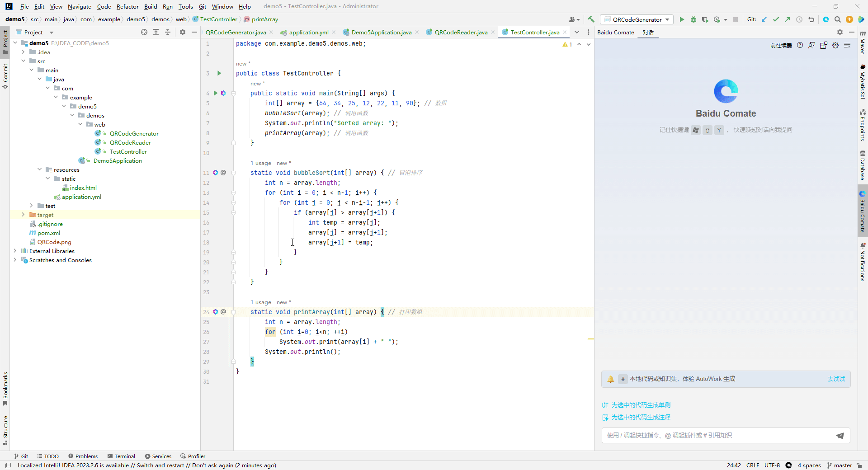
Task: Click generate comments for selected code link
Action: [637, 417]
